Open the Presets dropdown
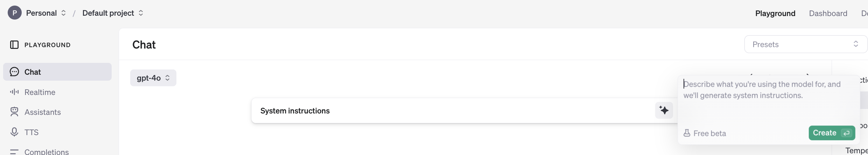 (805, 44)
